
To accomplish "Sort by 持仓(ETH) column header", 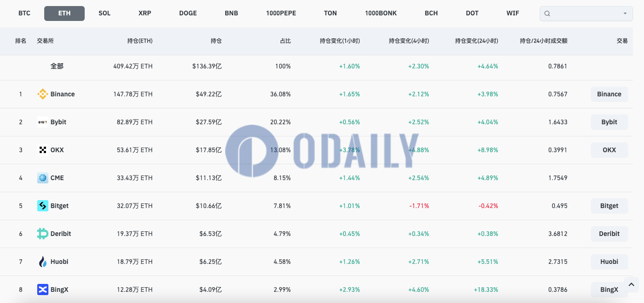I will 140,41.
